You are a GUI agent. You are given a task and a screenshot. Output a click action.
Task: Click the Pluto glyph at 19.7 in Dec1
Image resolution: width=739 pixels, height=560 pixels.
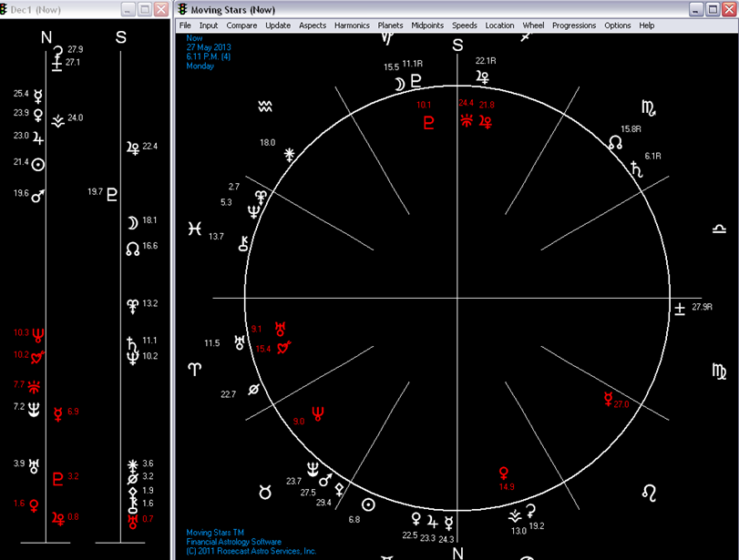pos(112,194)
